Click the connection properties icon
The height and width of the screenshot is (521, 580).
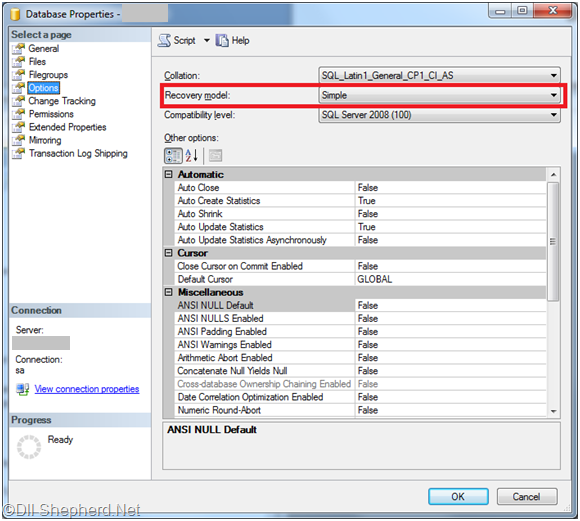tap(23, 389)
